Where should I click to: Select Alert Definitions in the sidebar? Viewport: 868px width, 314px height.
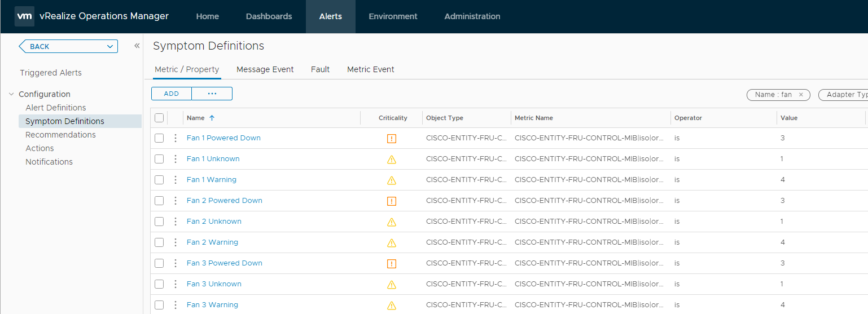point(56,108)
